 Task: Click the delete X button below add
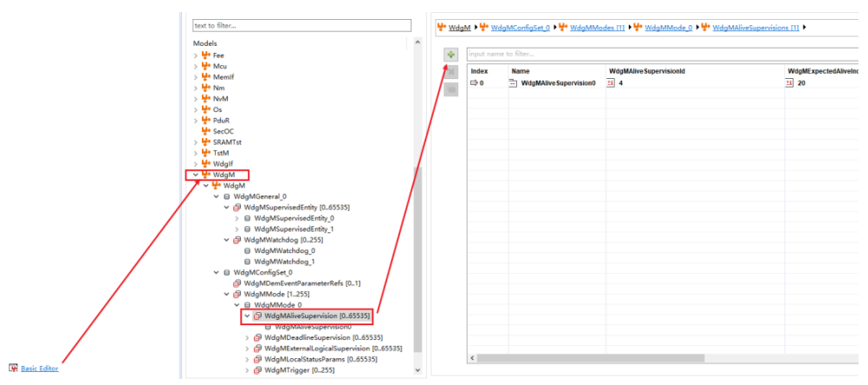tap(450, 72)
